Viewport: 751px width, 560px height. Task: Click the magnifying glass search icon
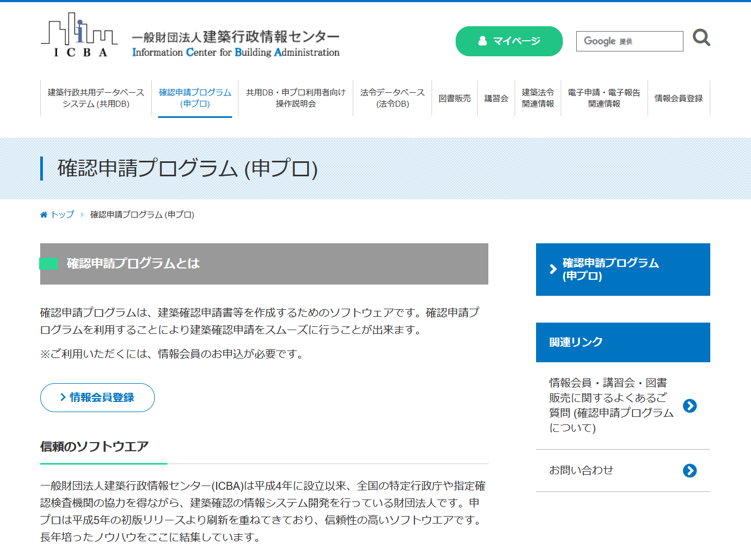(701, 38)
